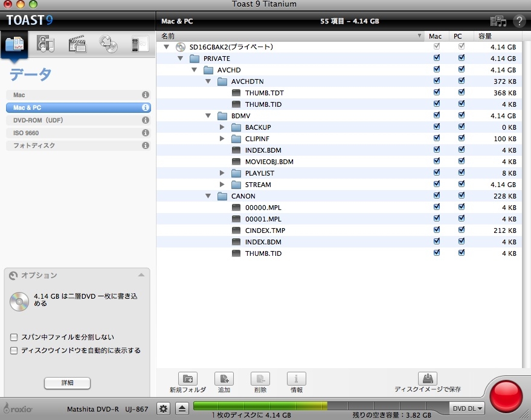The image size is (531, 420).
Task: Select the ISO 9660 format option
Action: pos(78,133)
